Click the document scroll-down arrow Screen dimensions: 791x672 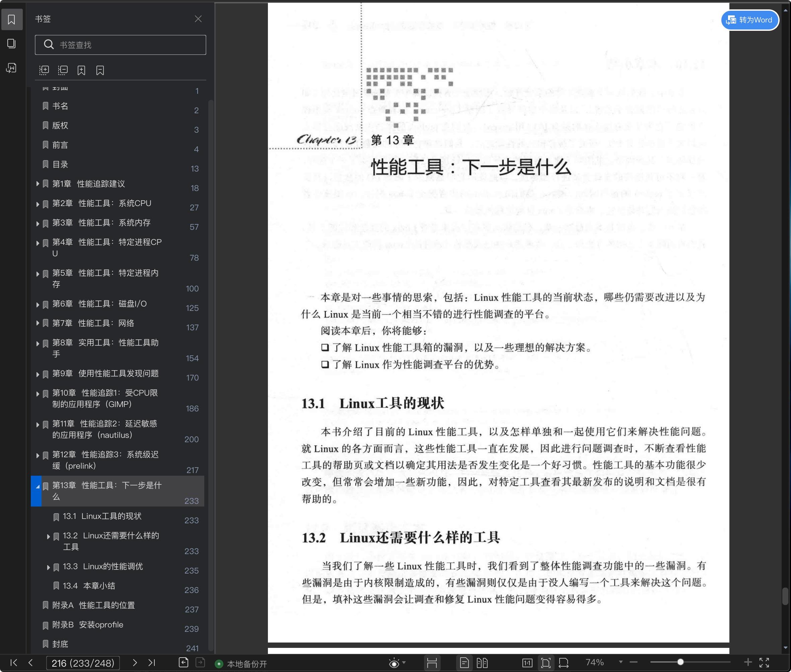[785, 648]
